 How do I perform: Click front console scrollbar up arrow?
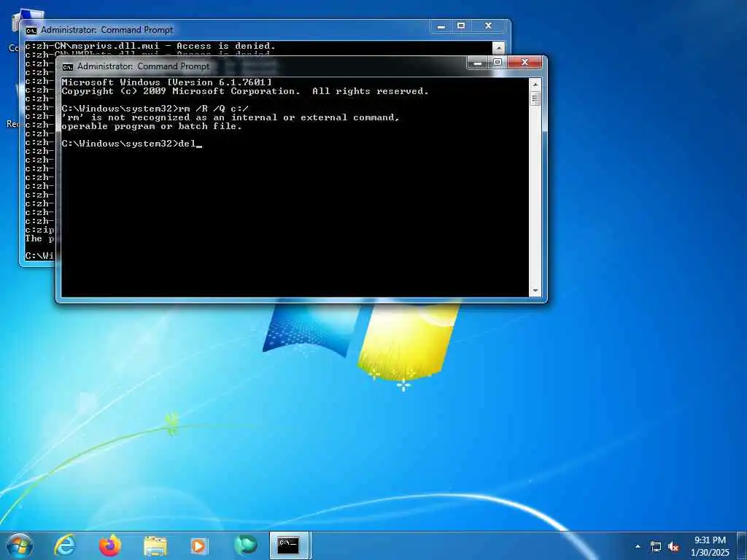[x=535, y=85]
